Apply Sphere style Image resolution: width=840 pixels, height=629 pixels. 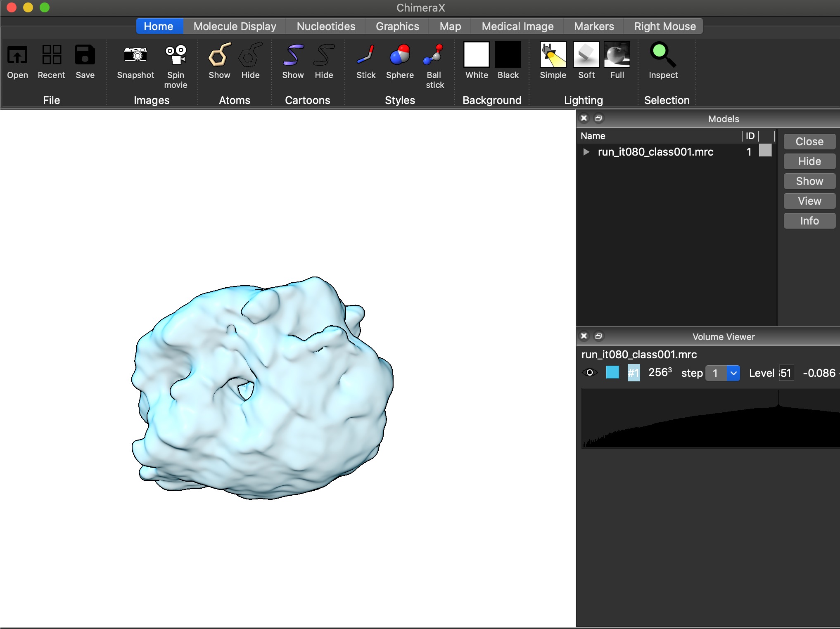coord(399,55)
